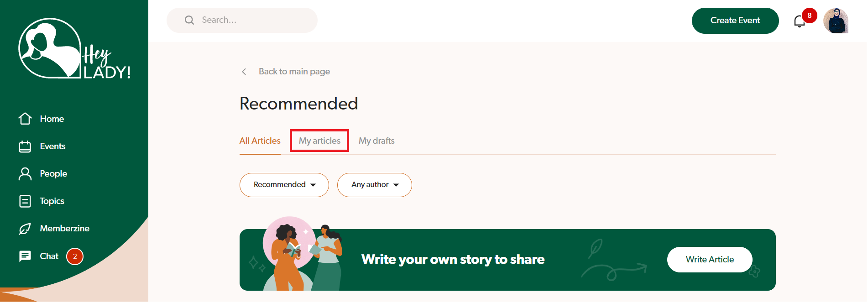The height and width of the screenshot is (303, 868).
Task: Click the search magnifier icon
Action: click(189, 20)
